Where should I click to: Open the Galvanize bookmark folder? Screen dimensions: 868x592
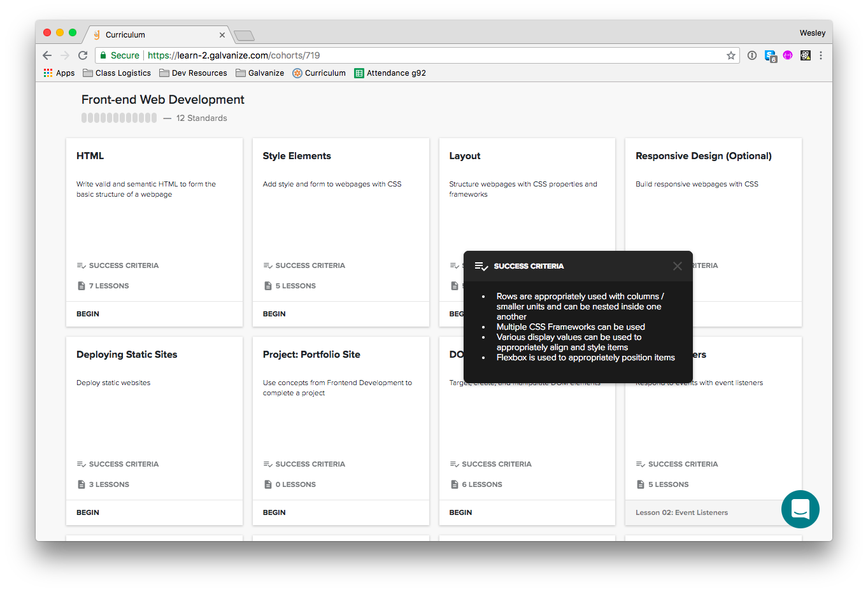(x=260, y=73)
